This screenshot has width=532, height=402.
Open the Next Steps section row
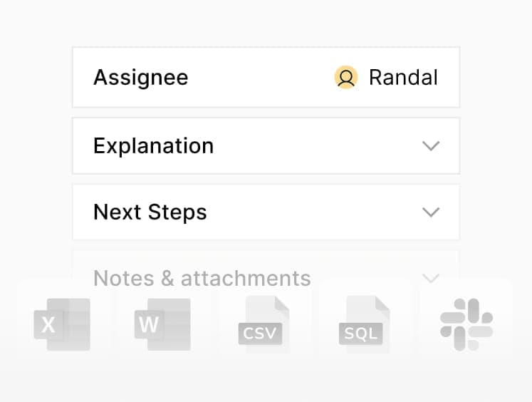[266, 212]
